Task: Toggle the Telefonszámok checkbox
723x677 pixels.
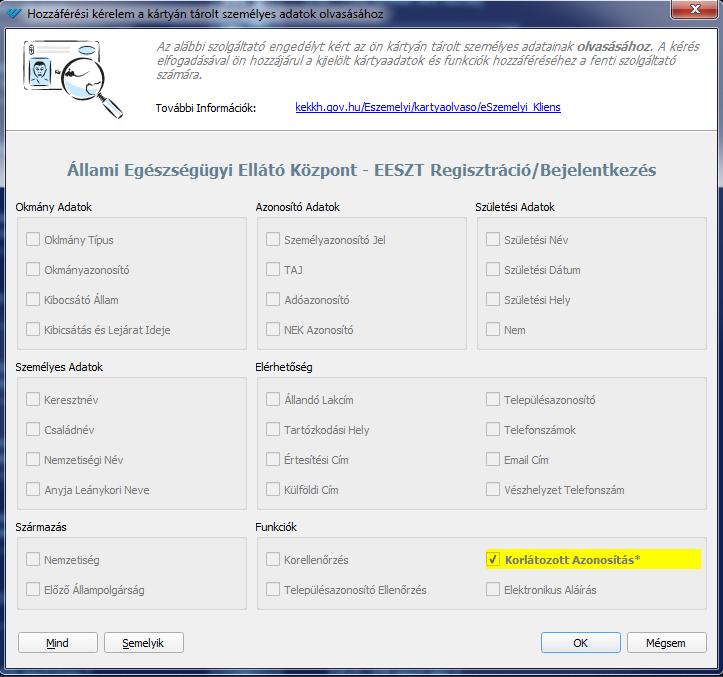Action: tap(493, 429)
